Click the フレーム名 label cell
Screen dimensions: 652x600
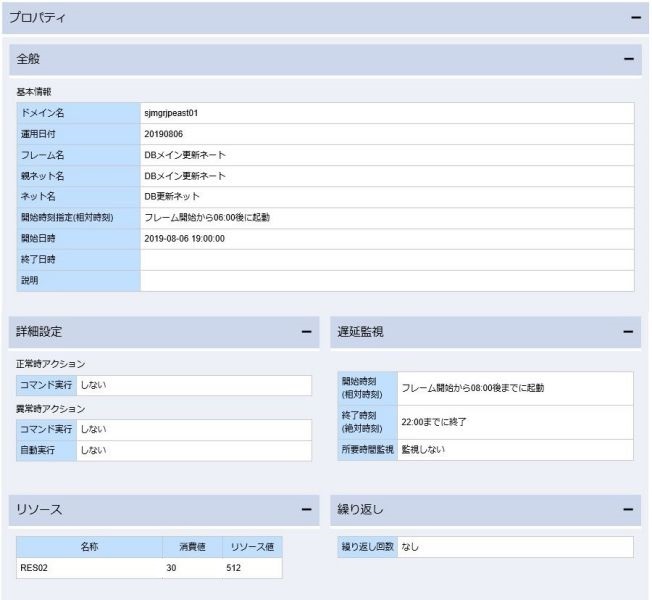pos(79,155)
